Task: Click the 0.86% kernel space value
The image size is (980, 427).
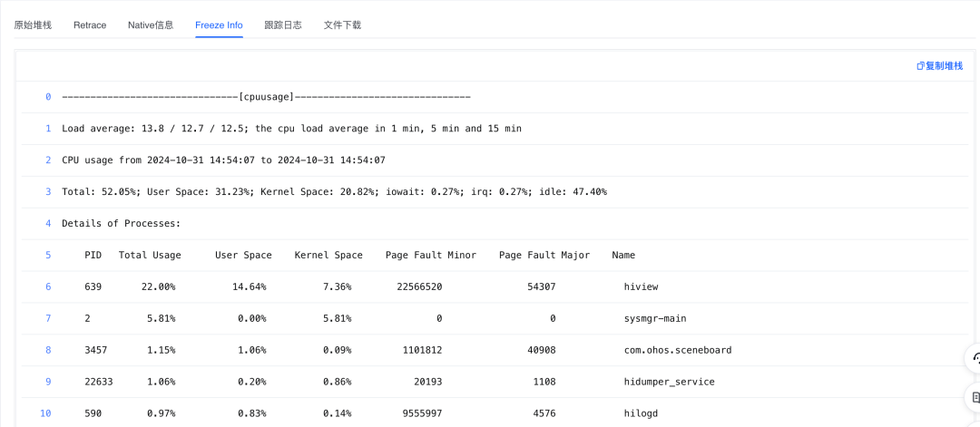Action: (x=338, y=382)
